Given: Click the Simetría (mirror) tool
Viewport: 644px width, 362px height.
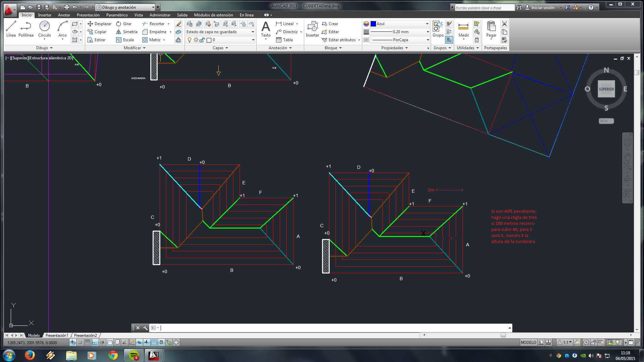Looking at the screenshot, I should 126,32.
